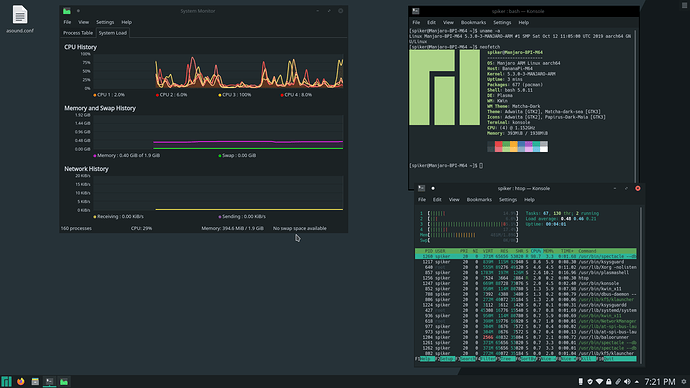The width and height of the screenshot is (690, 388).
Task: Click htop F2 Setup button
Action: [x=445, y=359]
